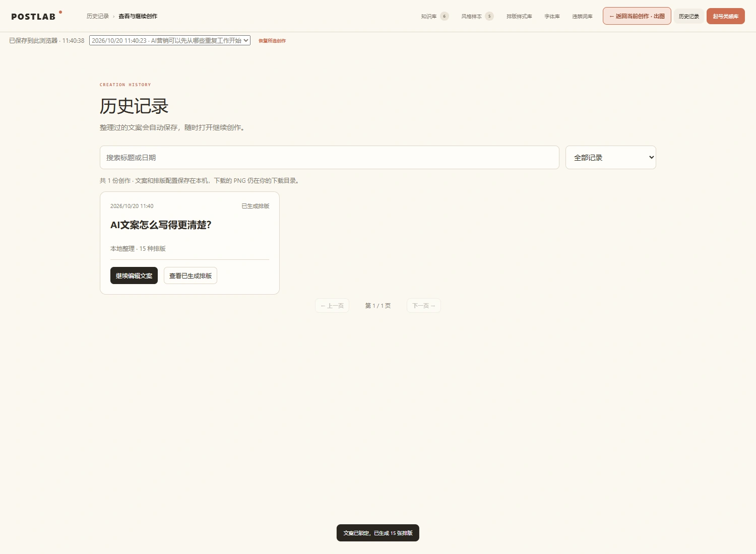Go to 下一页 in pagination
This screenshot has height=554, width=756.
[424, 306]
